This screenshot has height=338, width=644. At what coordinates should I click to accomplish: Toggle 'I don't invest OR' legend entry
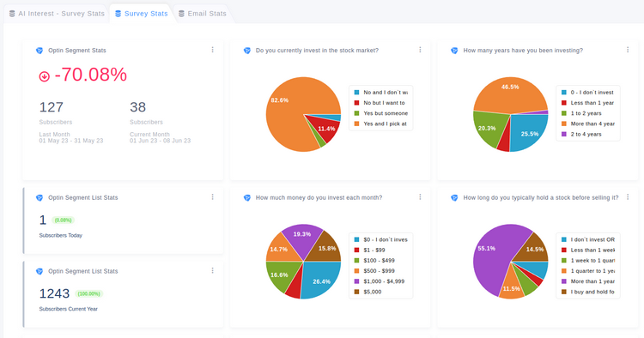pyautogui.click(x=588, y=239)
